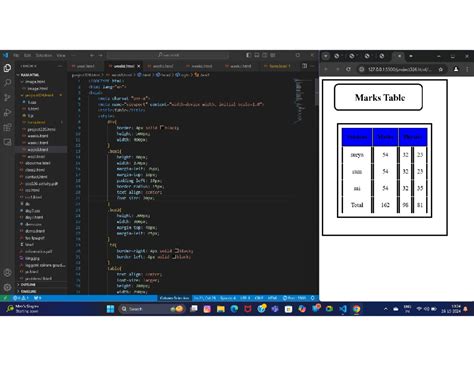Open the Extensions view in activity bar
This screenshot has height=366, width=474.
[x=7, y=127]
